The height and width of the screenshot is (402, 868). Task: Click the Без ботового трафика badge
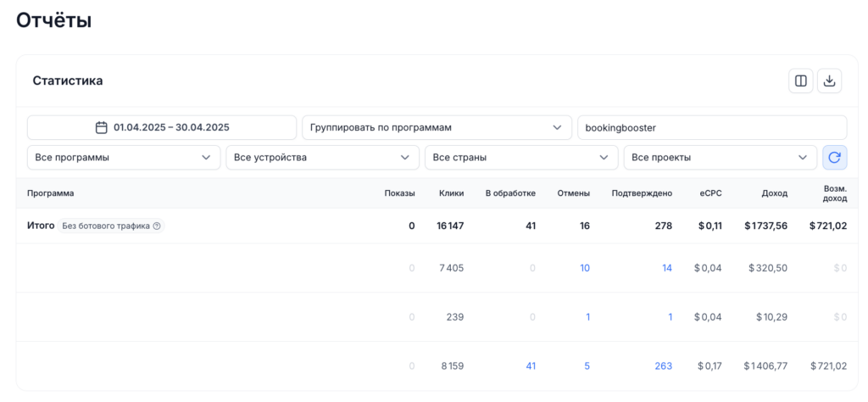click(106, 226)
